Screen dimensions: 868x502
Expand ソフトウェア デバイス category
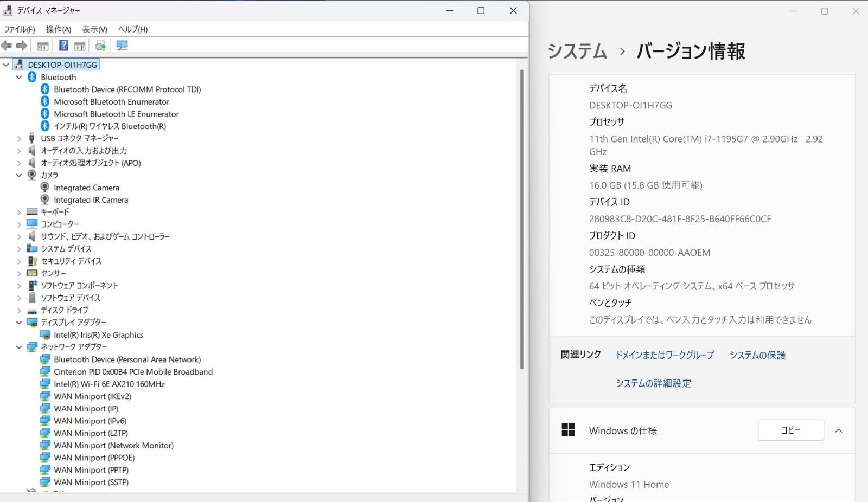tap(19, 298)
